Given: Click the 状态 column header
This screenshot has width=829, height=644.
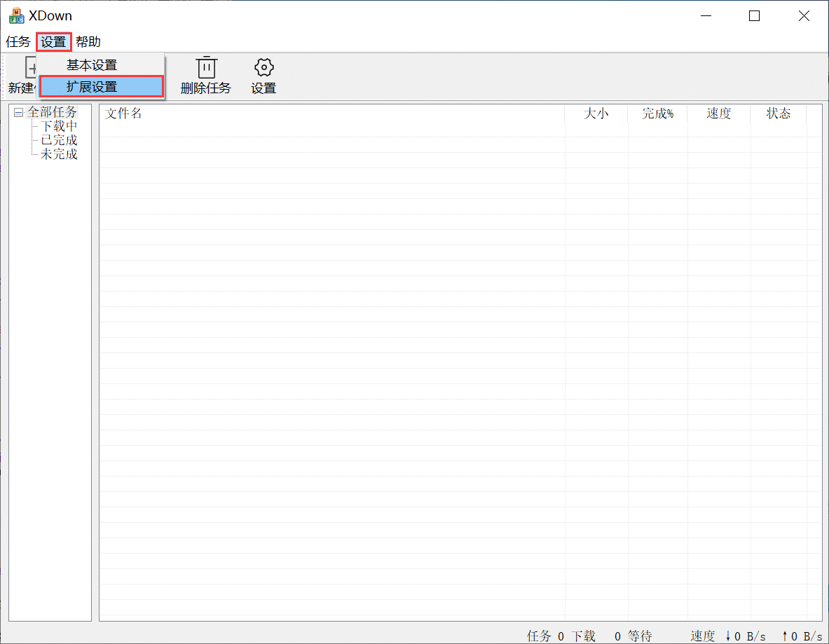Looking at the screenshot, I should [778, 113].
